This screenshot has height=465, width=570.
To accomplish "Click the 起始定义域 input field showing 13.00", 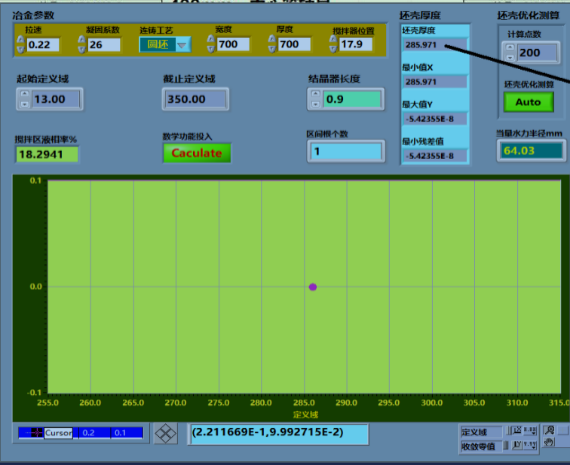I will [x=56, y=99].
